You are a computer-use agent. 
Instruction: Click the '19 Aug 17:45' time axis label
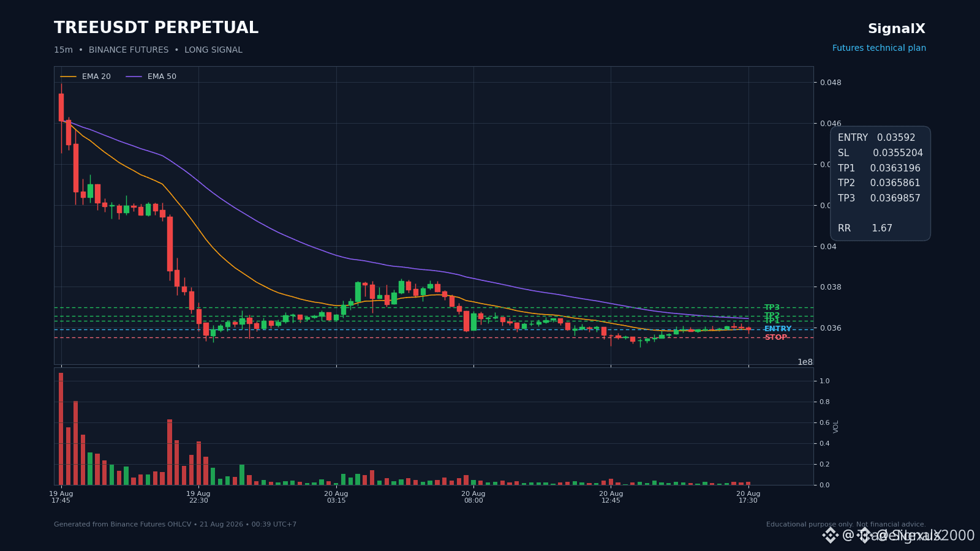pos(61,497)
